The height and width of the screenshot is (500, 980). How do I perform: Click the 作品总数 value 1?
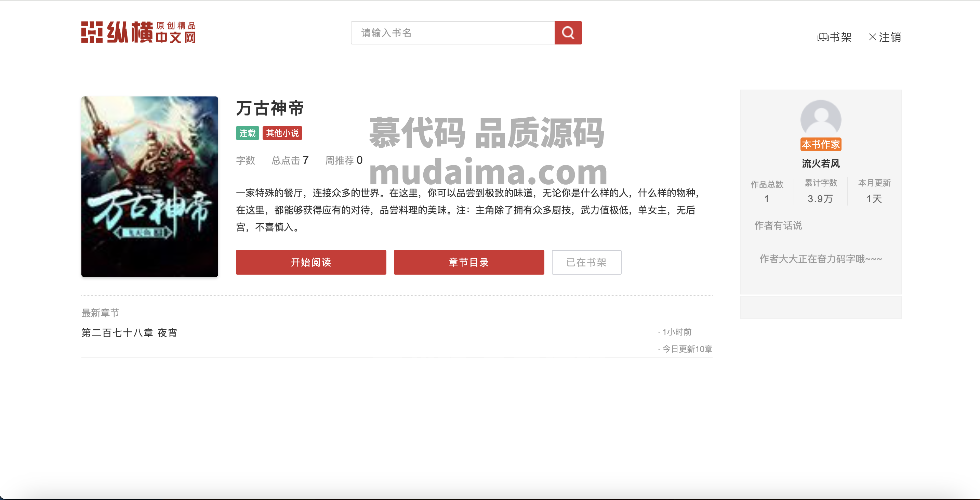click(x=767, y=199)
